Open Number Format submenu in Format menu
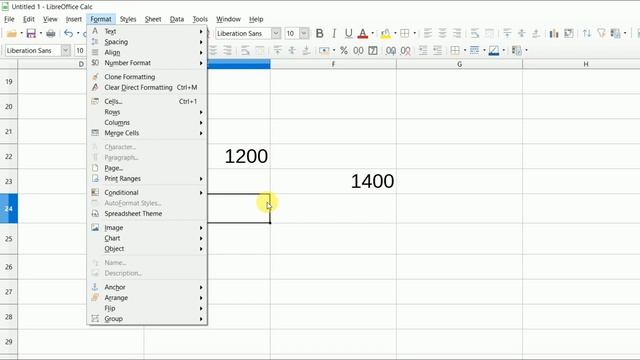 tap(147, 63)
